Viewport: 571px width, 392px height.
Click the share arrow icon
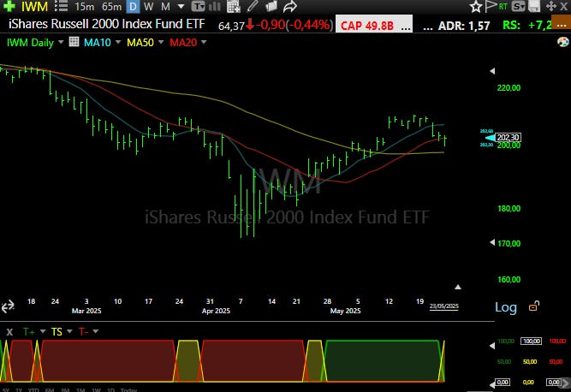290,6
